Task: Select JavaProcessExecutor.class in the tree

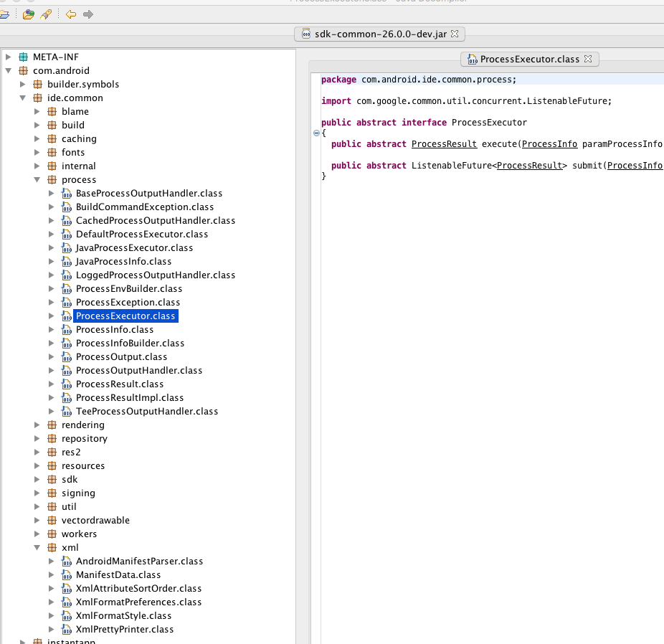Action: 134,248
